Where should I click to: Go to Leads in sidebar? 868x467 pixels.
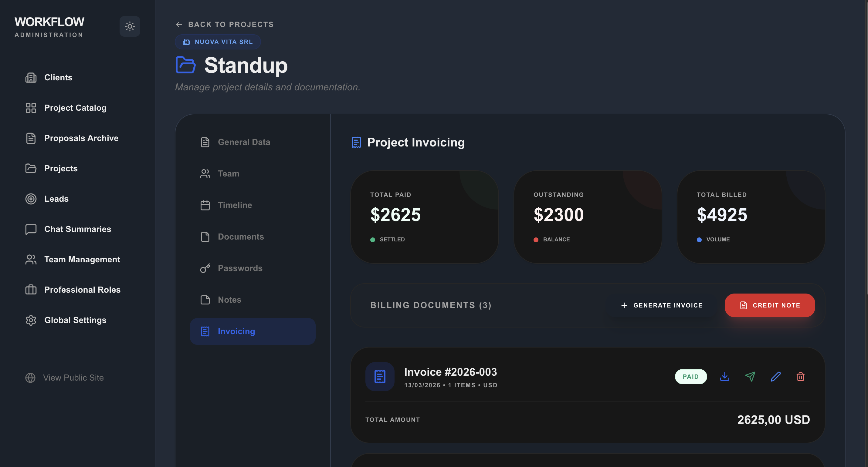(x=56, y=199)
